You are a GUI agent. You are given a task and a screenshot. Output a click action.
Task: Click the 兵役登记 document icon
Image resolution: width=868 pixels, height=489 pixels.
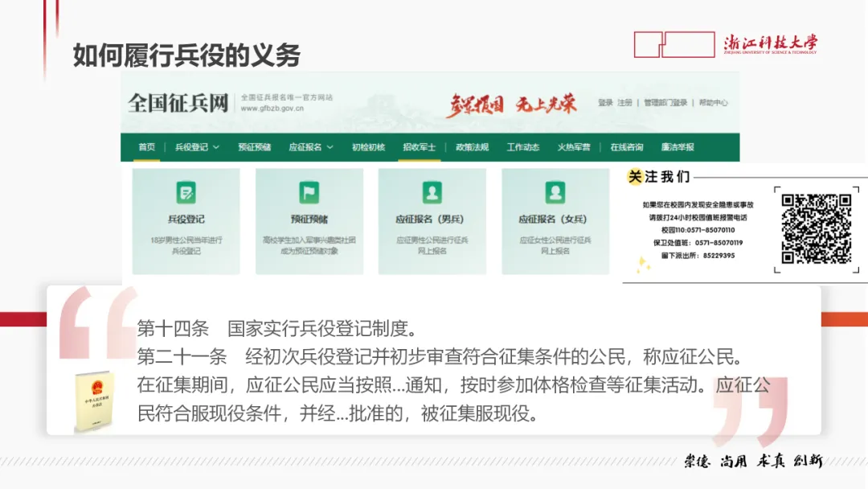186,193
